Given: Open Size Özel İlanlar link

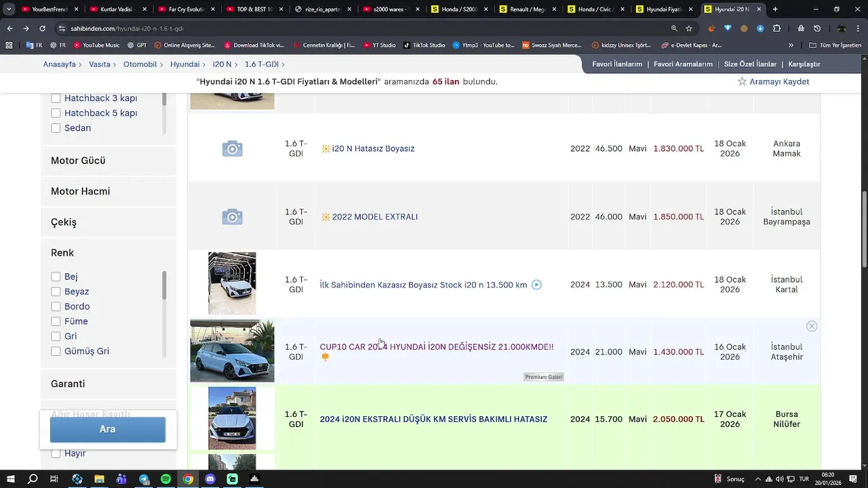Looking at the screenshot, I should (750, 64).
